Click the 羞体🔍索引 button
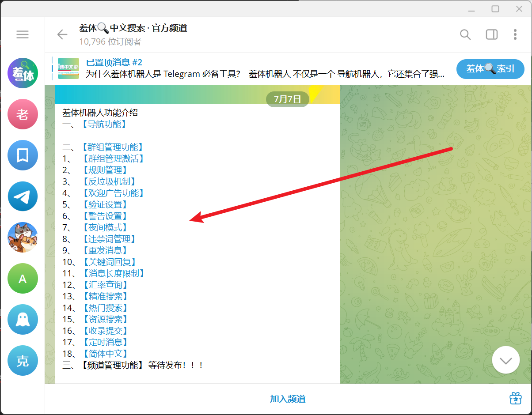 490,69
